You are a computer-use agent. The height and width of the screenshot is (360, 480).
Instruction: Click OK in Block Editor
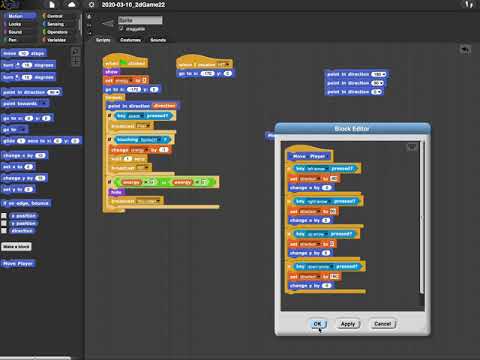[318, 324]
